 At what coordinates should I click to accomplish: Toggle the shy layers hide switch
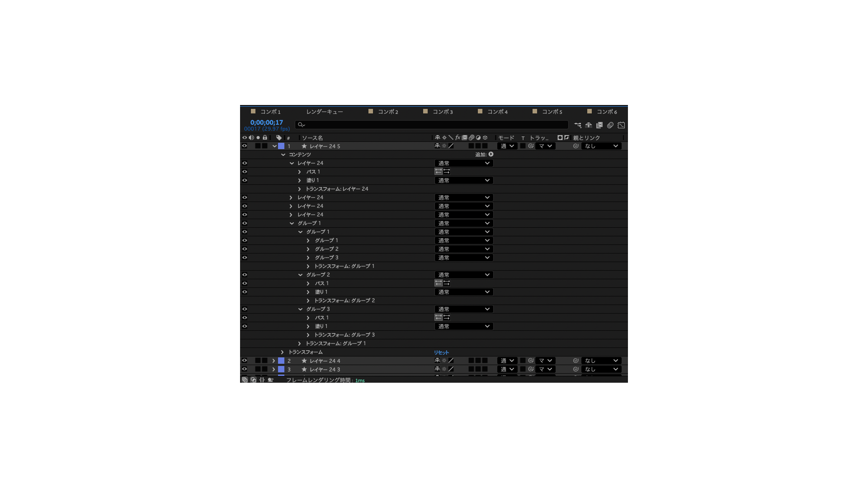tap(589, 125)
